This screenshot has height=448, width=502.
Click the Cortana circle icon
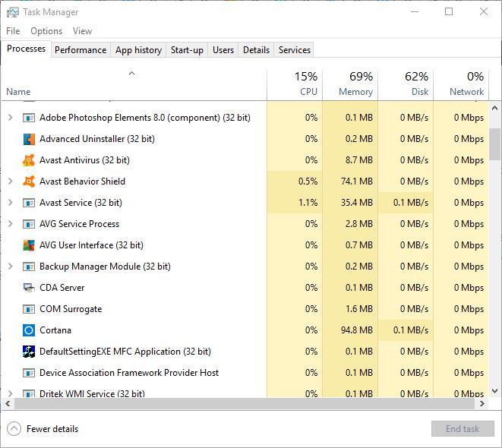pos(29,330)
